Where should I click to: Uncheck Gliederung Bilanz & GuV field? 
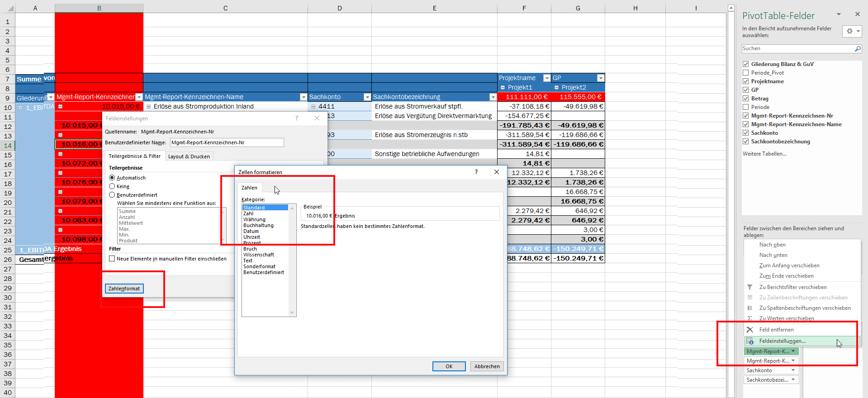coord(745,64)
